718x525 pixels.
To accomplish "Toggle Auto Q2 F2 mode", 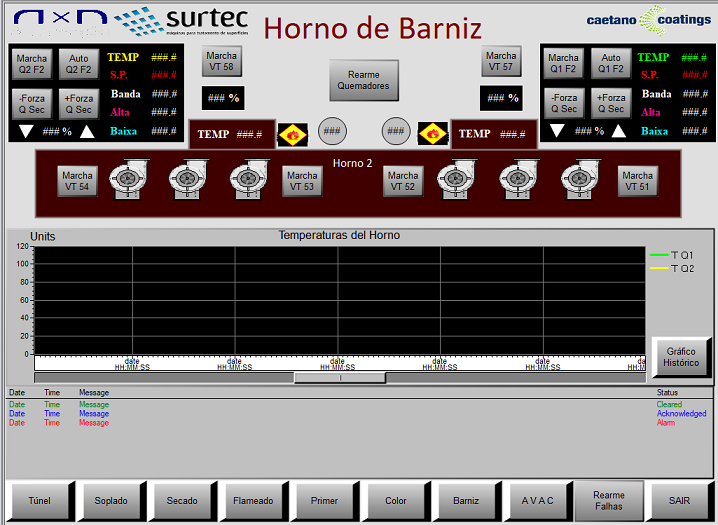I will pos(78,64).
